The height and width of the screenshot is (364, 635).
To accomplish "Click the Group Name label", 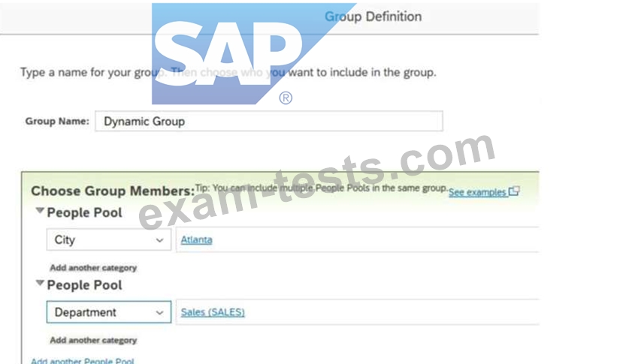I will point(57,122).
